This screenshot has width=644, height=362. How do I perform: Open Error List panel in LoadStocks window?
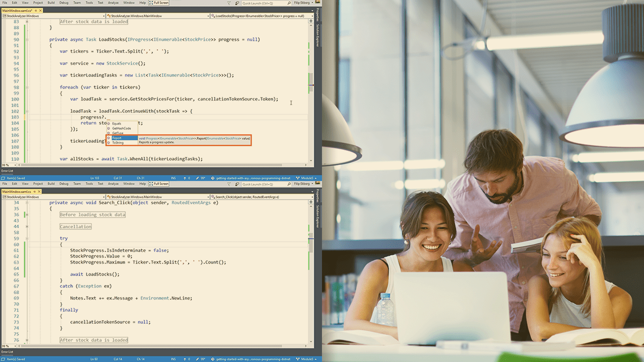[7, 171]
